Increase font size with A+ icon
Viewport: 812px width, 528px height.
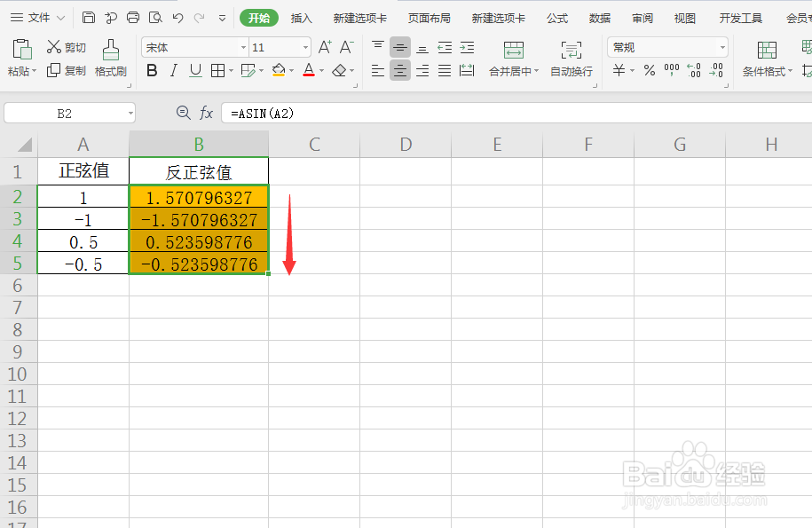pyautogui.click(x=325, y=47)
